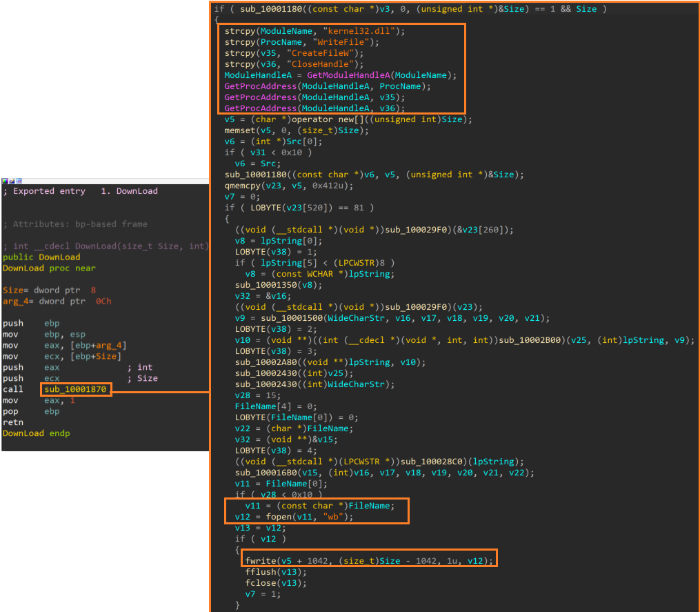Click the pencil edit icon on node header
This screenshot has height=612, width=700.
click(12, 181)
